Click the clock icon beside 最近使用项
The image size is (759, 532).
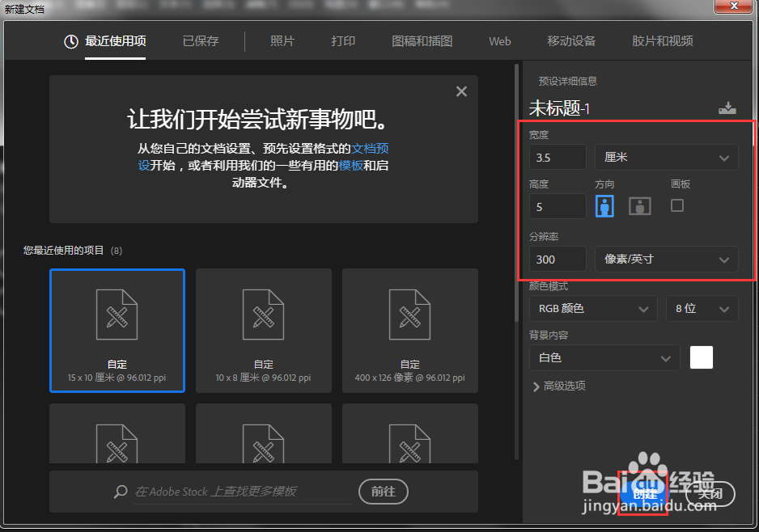(x=70, y=41)
